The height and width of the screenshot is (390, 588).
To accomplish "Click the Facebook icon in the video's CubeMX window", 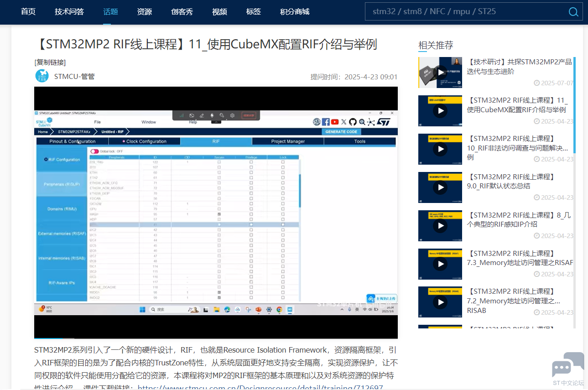I will 326,122.
